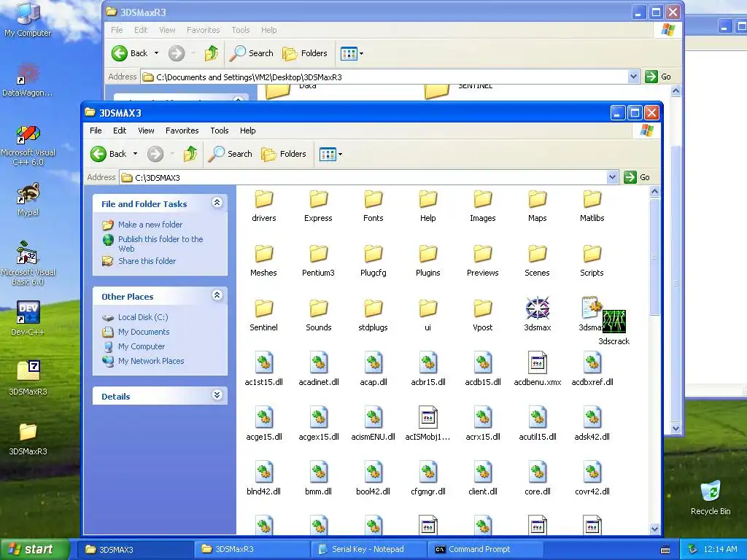Expand the Details panel
Image resolution: width=747 pixels, height=560 pixels.
217,395
